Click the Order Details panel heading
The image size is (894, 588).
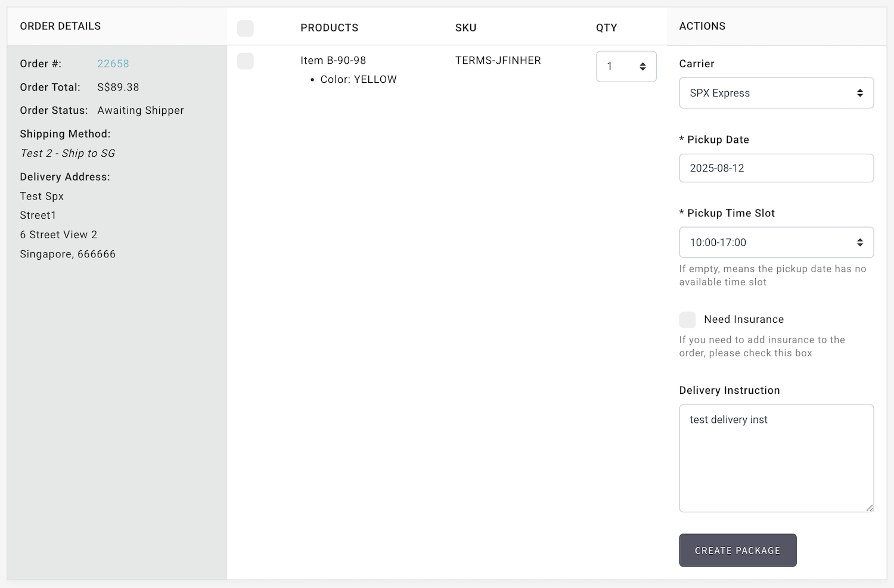click(x=60, y=26)
